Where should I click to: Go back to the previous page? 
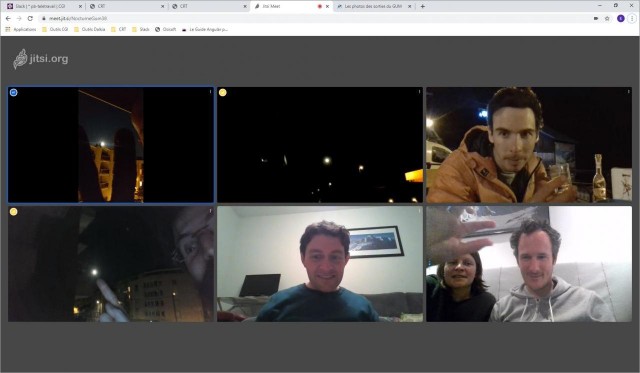click(x=8, y=18)
